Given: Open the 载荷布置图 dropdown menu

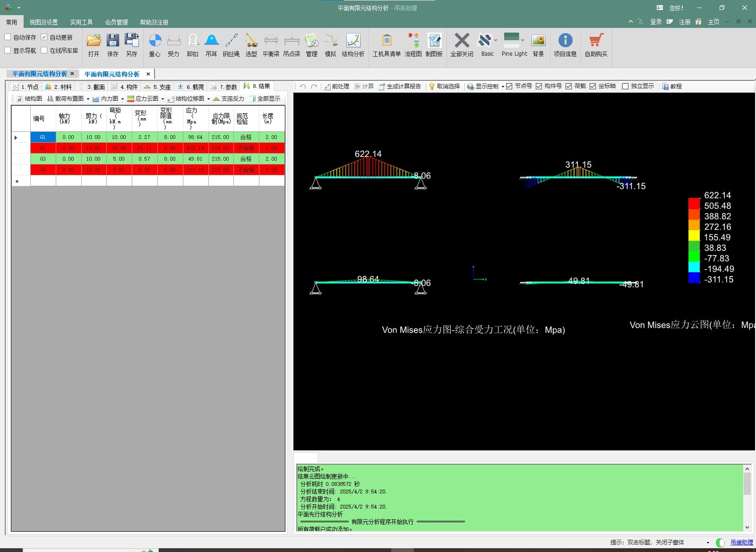Looking at the screenshot, I should (x=88, y=99).
